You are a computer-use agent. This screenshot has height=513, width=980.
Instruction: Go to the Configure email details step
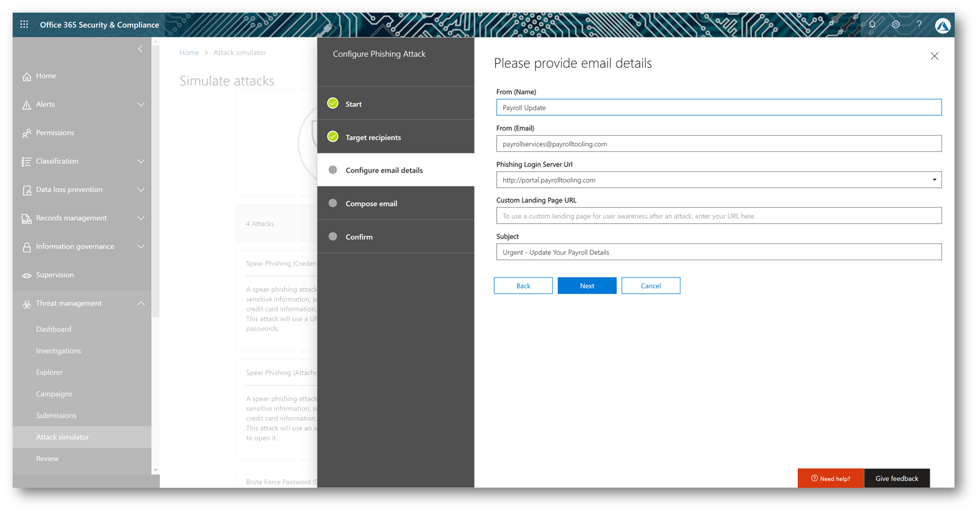[x=396, y=170]
